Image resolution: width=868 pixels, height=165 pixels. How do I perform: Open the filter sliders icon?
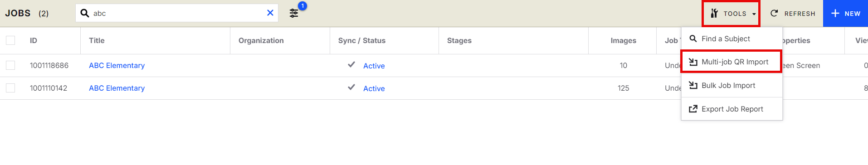click(294, 13)
